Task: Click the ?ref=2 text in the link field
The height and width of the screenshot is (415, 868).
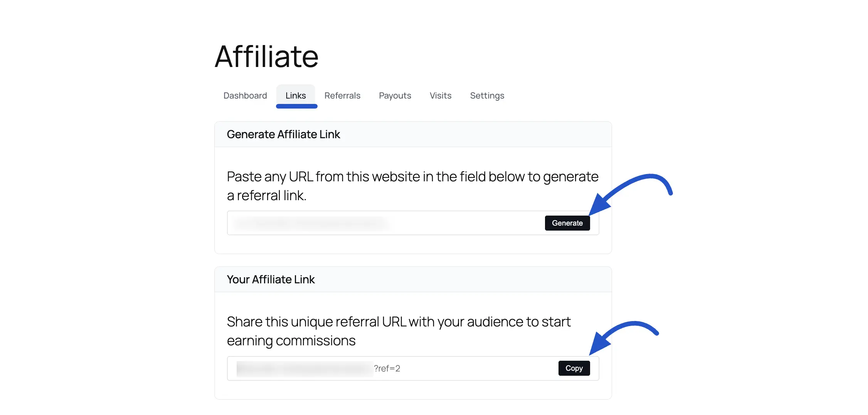Action: point(387,368)
